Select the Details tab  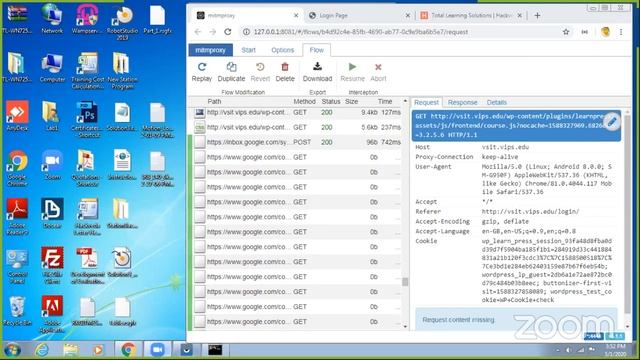(497, 102)
